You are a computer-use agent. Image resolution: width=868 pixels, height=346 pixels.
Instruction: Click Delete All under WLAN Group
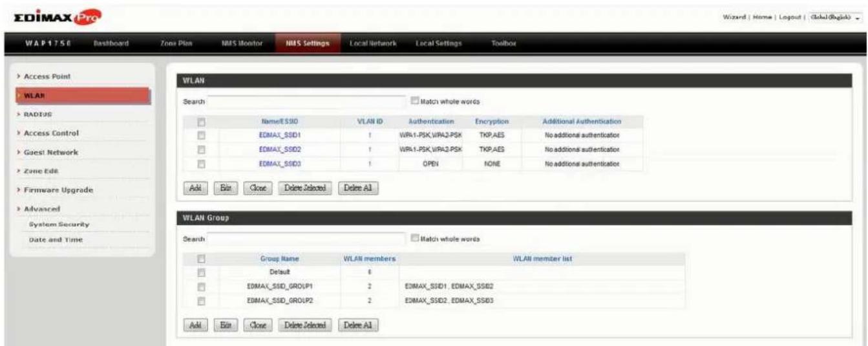[x=358, y=325]
